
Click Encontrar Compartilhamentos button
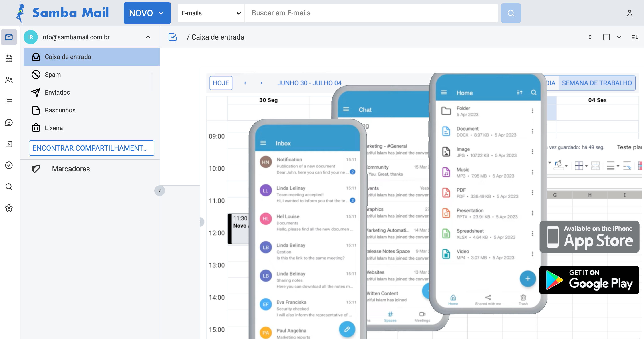tap(91, 148)
